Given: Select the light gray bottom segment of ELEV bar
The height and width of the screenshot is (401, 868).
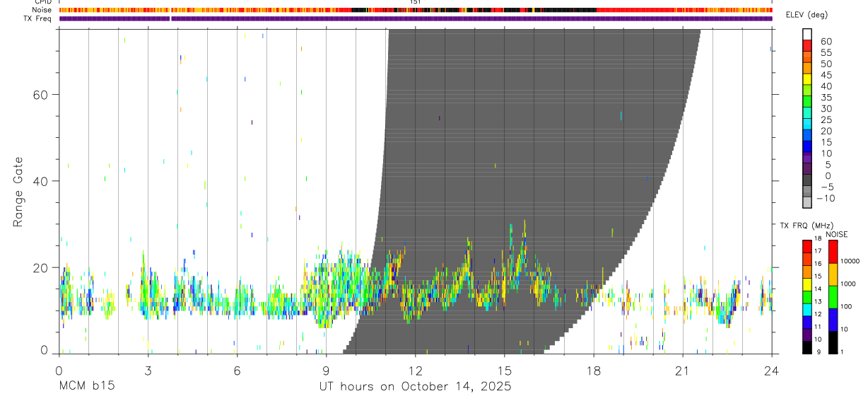Looking at the screenshot, I should [807, 203].
